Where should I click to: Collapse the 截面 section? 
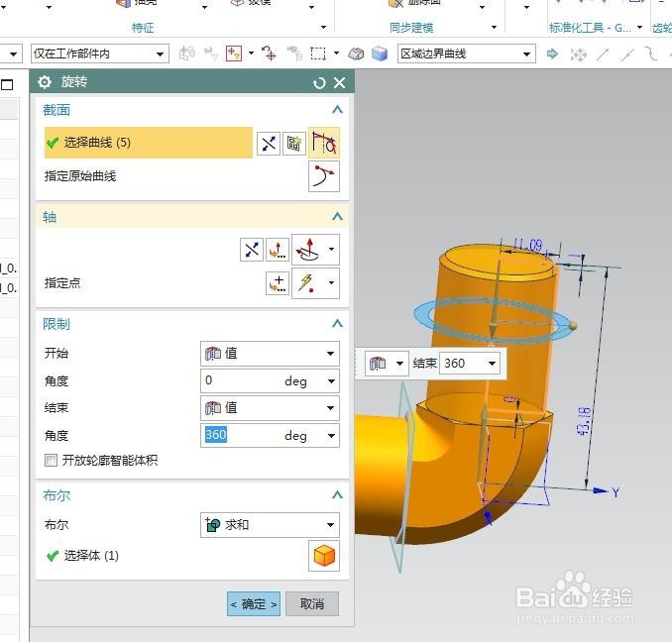click(337, 110)
